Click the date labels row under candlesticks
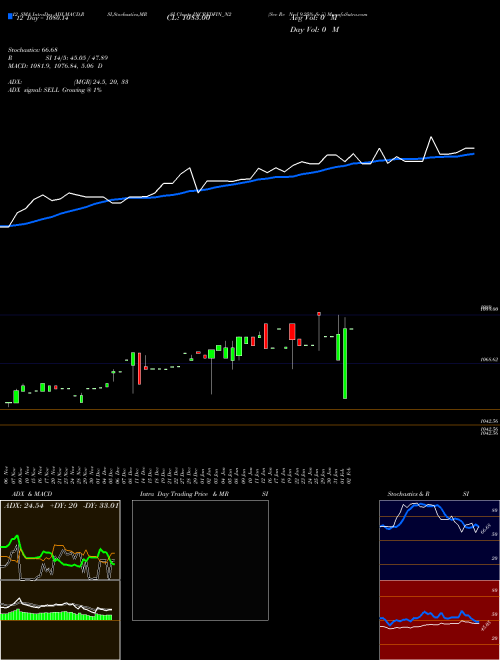 178,474
